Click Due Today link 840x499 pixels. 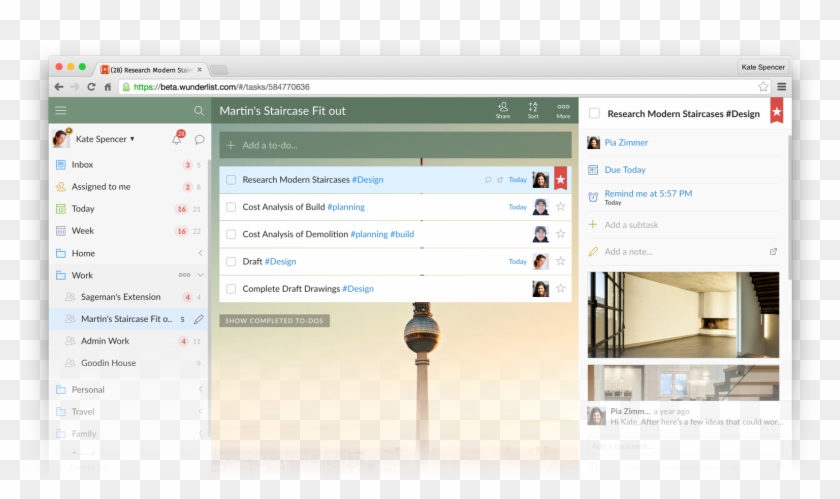[625, 170]
